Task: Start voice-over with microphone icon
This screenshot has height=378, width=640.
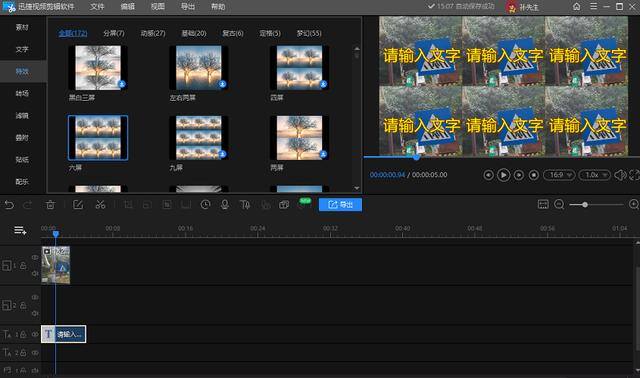Action: pyautogui.click(x=224, y=205)
